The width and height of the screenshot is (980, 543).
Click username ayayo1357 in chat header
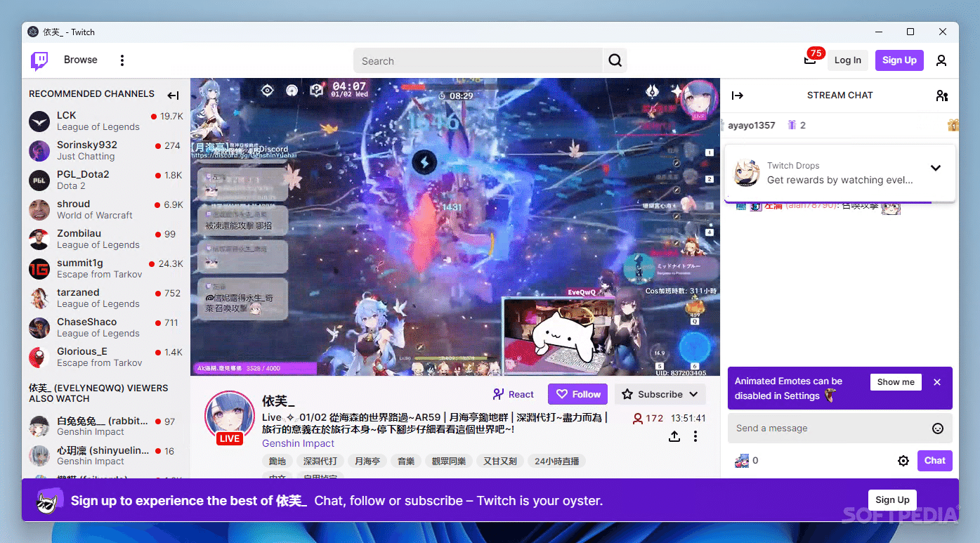(x=751, y=126)
